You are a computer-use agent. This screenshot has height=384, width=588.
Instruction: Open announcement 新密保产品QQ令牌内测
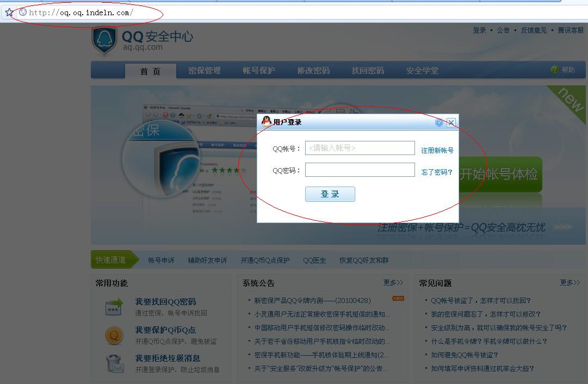pyautogui.click(x=312, y=300)
